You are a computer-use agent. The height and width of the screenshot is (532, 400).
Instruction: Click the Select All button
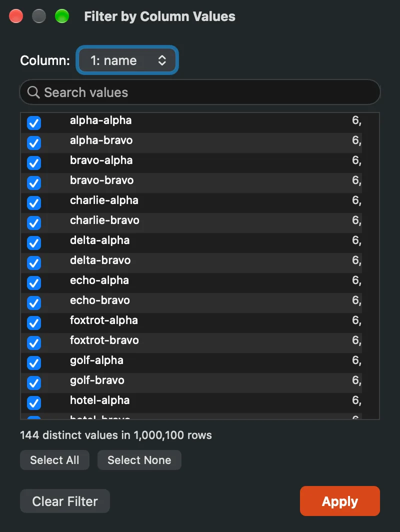coord(54,460)
